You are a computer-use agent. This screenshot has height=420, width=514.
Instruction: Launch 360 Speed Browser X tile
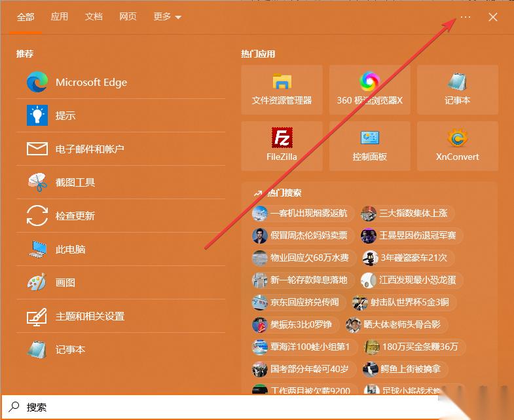tap(370, 90)
